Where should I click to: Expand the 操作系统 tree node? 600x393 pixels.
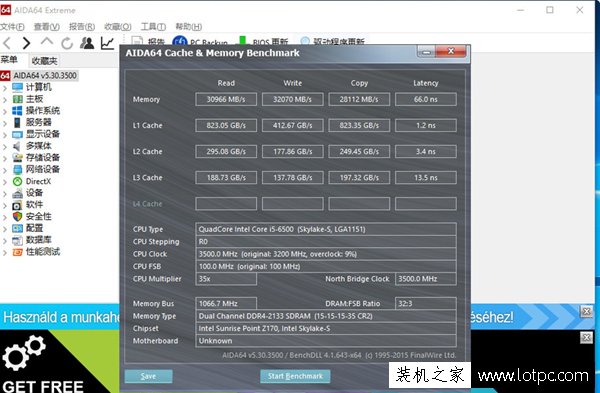coord(5,112)
